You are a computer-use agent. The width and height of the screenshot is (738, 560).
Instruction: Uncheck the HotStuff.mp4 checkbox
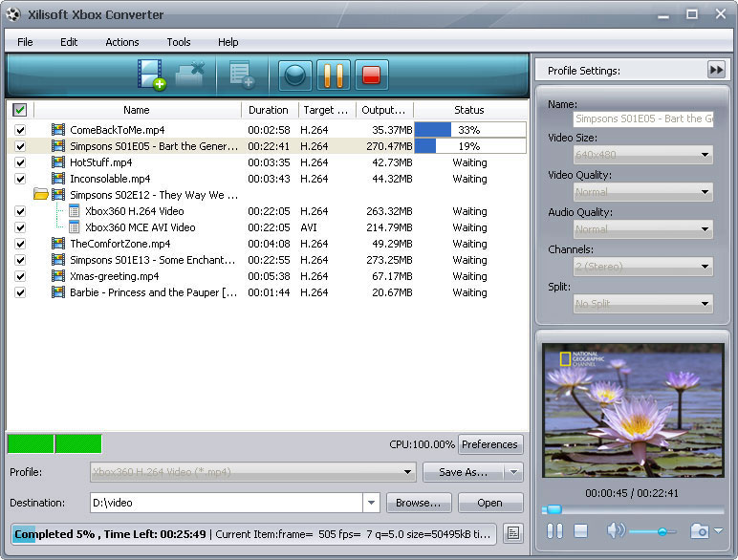(20, 162)
